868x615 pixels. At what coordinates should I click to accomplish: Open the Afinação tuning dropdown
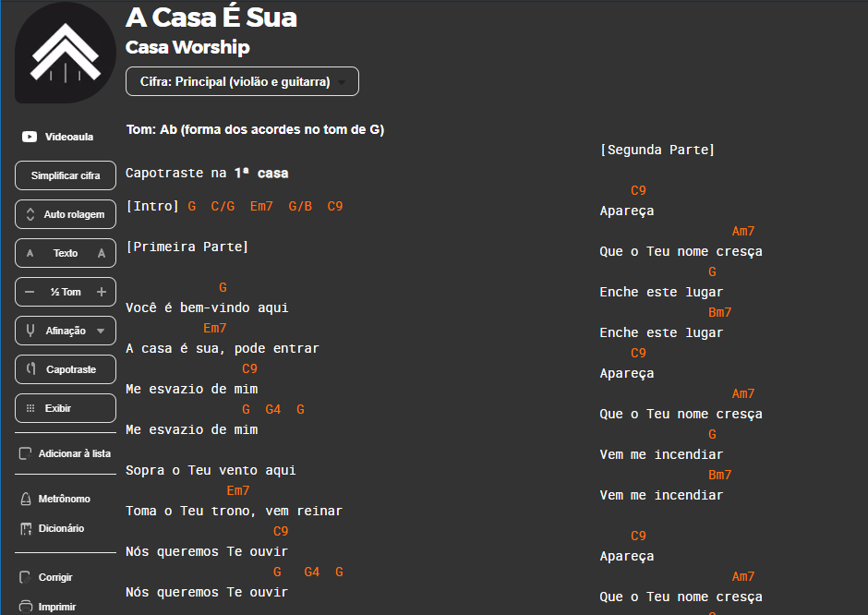[66, 331]
